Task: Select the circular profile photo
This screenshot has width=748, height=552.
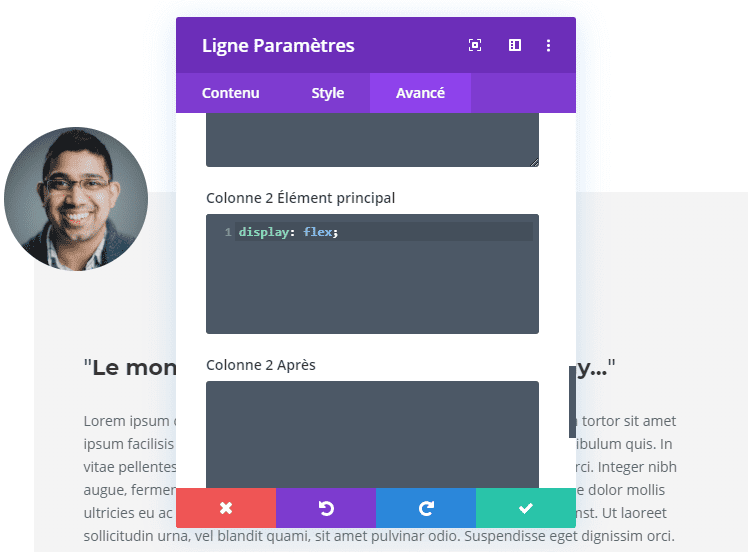Action: [x=76, y=198]
